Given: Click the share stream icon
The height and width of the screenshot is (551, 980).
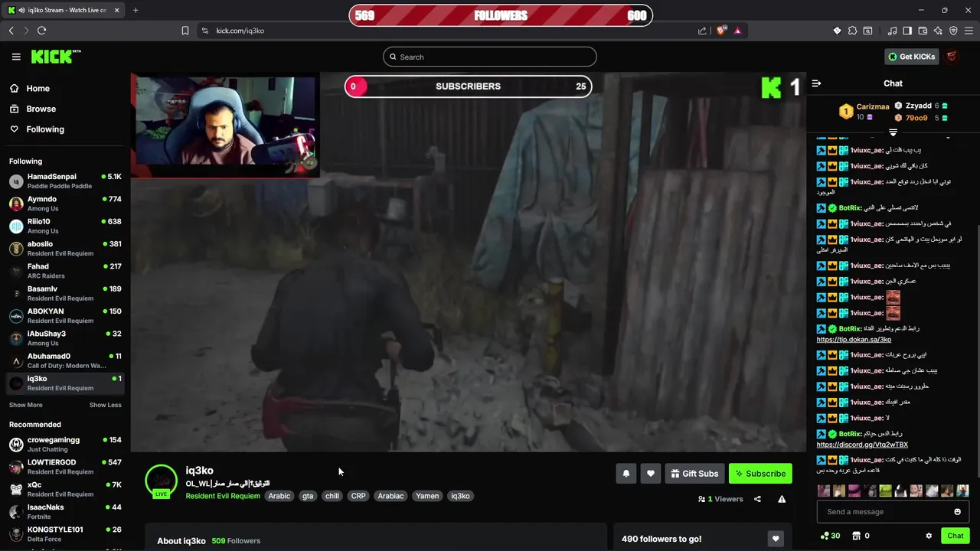Looking at the screenshot, I should [x=757, y=499].
